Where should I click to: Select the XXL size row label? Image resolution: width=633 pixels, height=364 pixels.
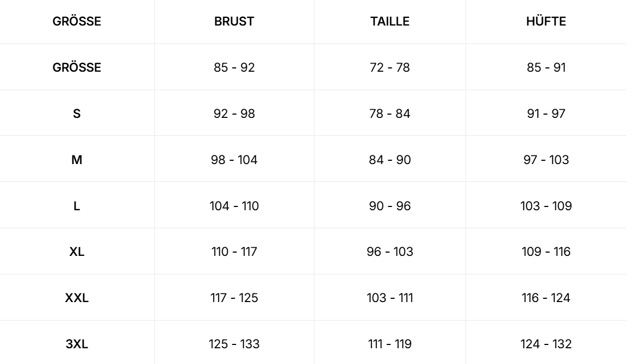pos(77,298)
